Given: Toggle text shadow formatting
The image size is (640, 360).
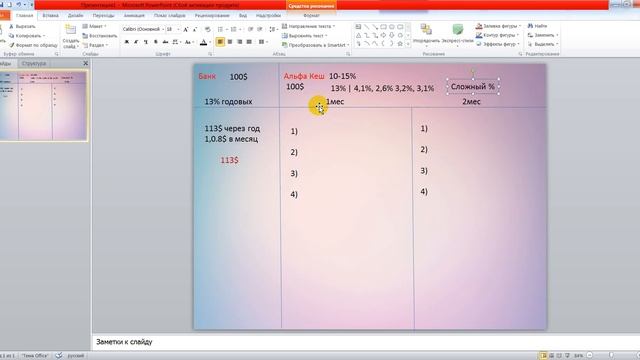Looking at the screenshot, I should click(156, 42).
